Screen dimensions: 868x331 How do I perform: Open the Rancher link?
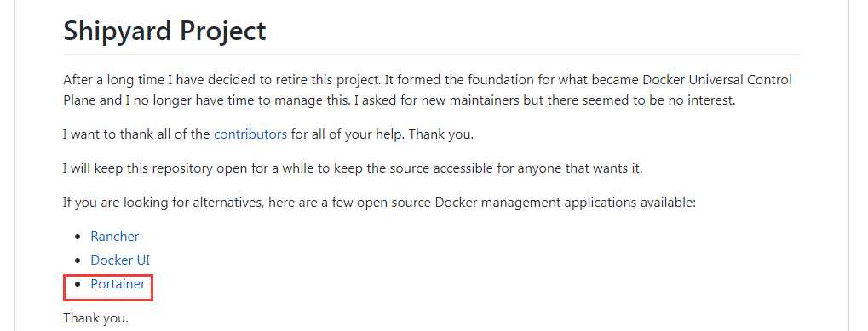[115, 237]
